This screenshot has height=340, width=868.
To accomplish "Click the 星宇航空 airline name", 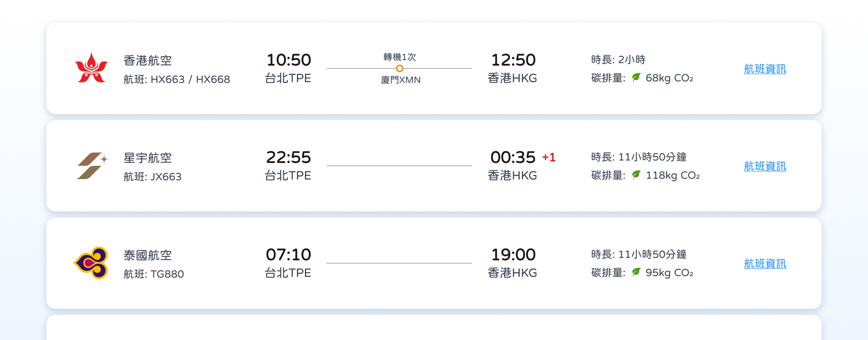I will pos(148,158).
